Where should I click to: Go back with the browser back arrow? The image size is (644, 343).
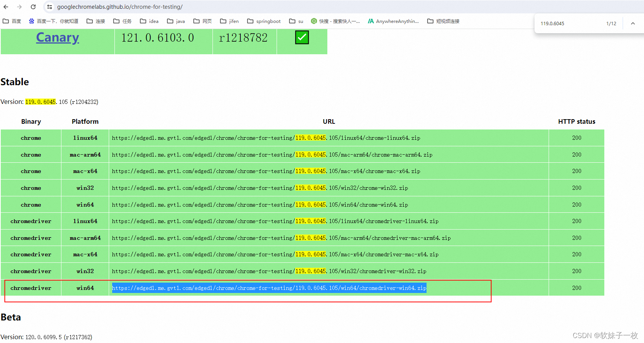[6, 7]
